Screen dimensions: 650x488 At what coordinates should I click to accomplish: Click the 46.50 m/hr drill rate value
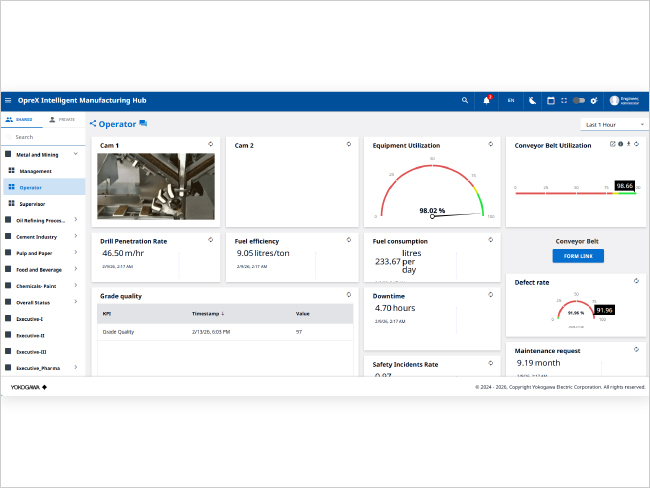point(123,253)
